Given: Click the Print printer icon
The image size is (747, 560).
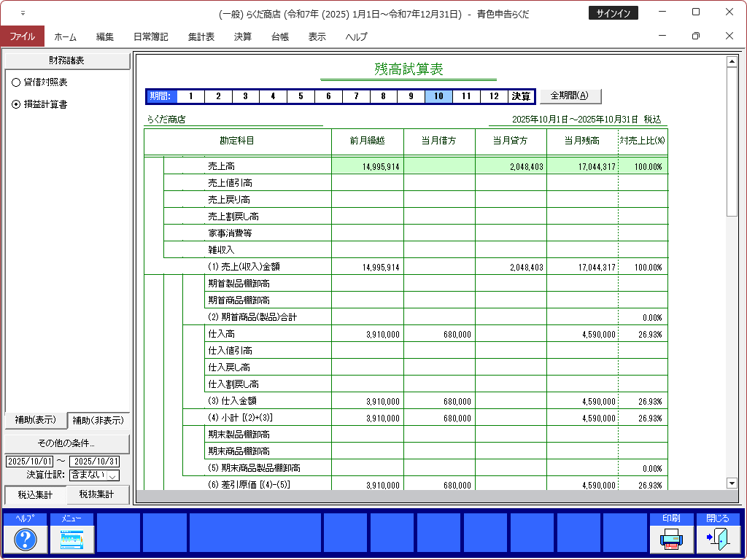Looking at the screenshot, I should click(671, 539).
